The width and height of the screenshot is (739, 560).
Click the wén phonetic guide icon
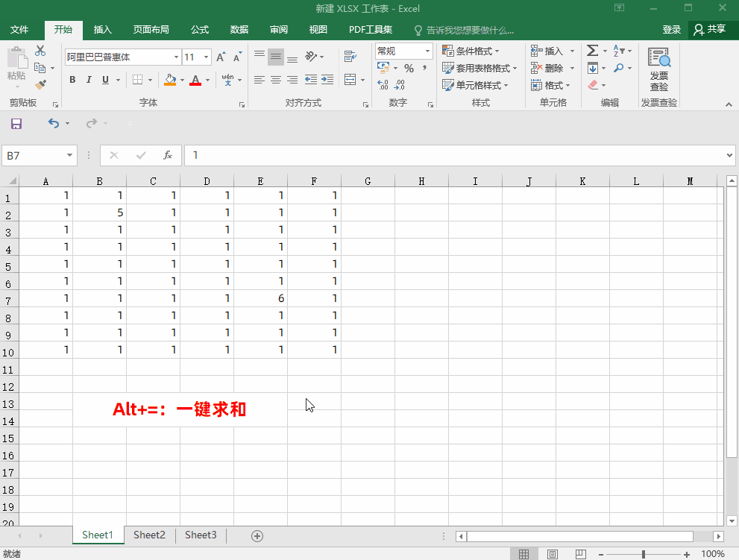(x=227, y=80)
